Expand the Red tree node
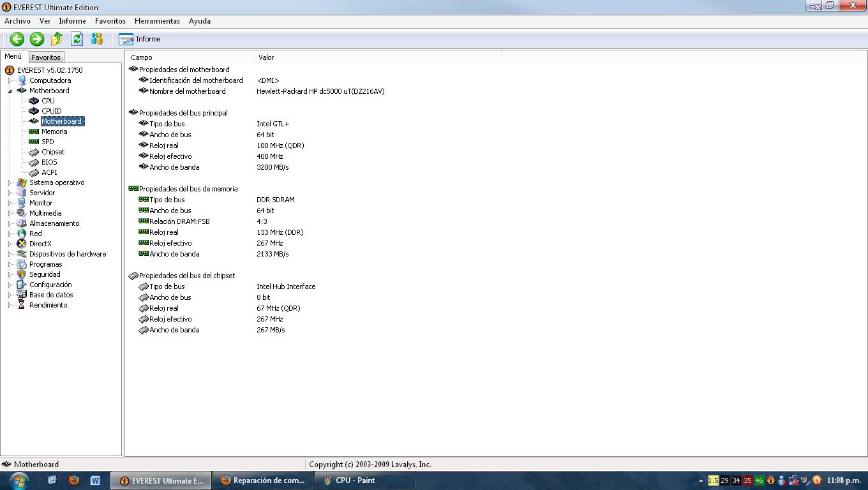 click(x=10, y=234)
